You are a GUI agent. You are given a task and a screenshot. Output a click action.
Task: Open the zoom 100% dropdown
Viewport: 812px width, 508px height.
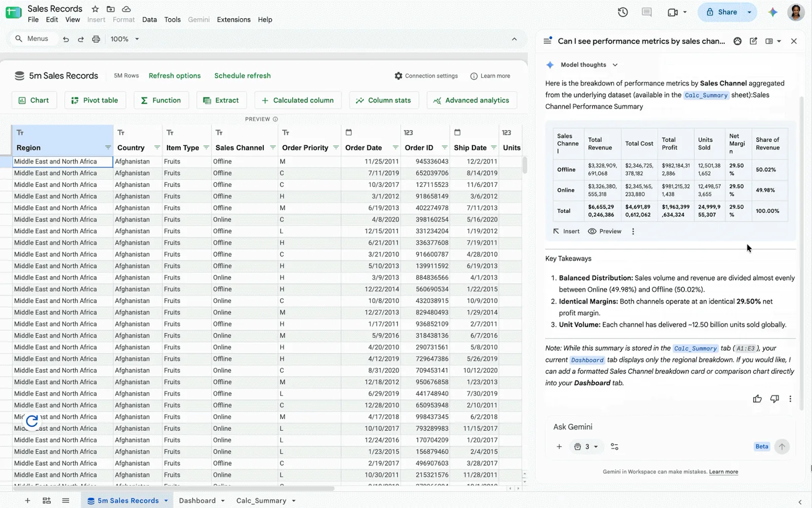[x=125, y=39]
